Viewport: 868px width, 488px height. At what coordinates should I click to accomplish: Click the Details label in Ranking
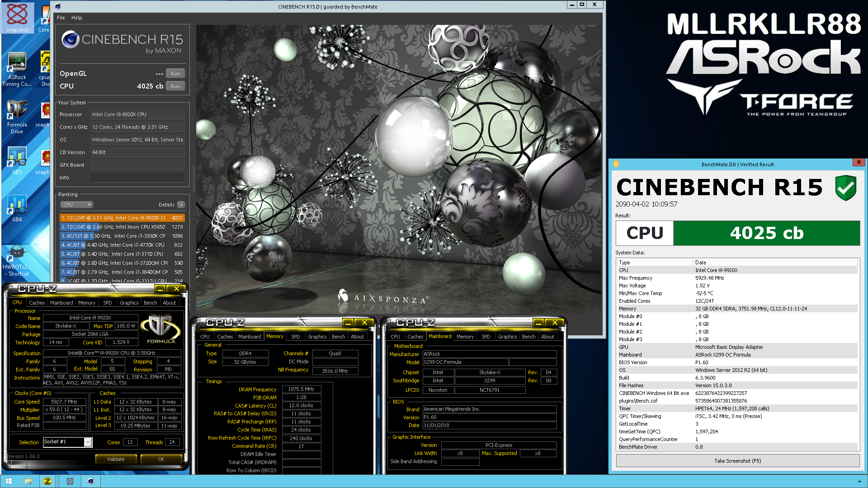click(166, 205)
